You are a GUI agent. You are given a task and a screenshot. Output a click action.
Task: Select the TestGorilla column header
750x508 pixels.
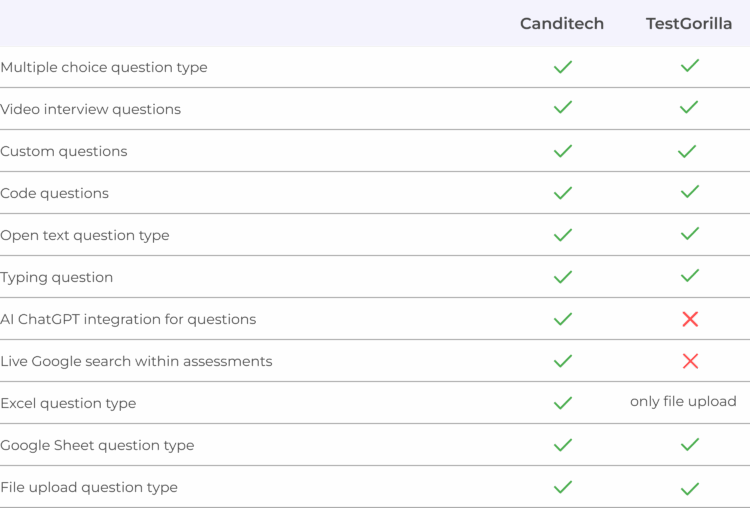(689, 23)
